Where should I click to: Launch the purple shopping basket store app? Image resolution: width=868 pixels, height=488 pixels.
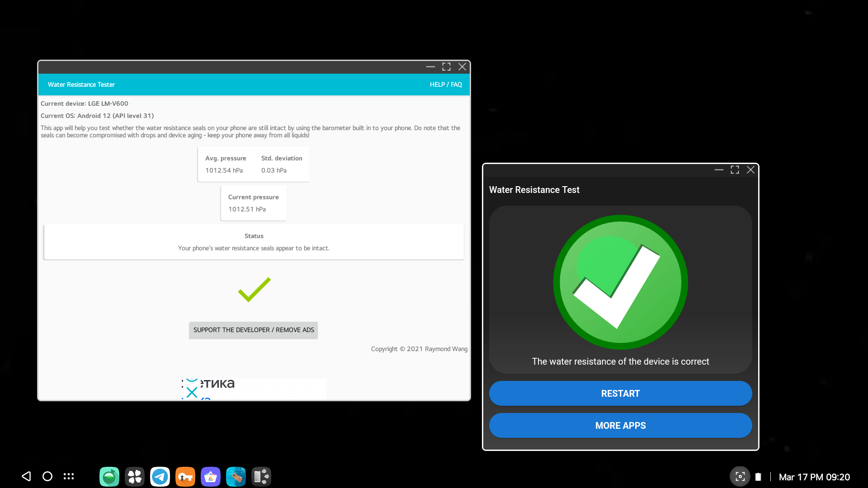(x=211, y=477)
